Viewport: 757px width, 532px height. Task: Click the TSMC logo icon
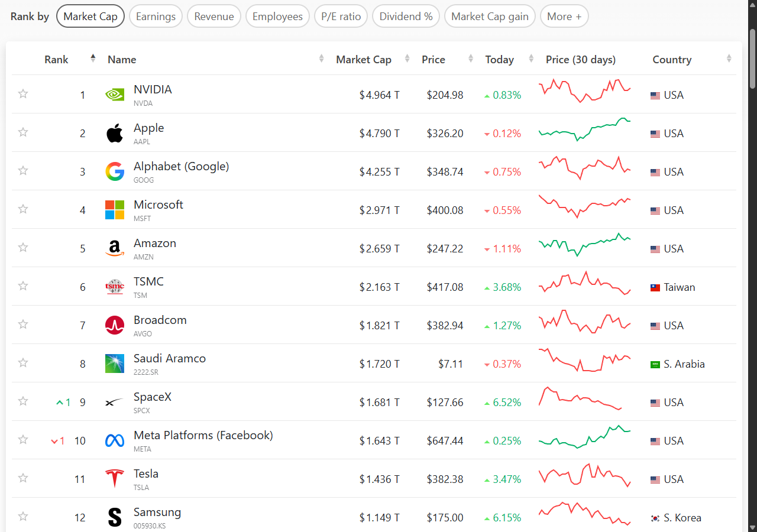[x=115, y=287]
